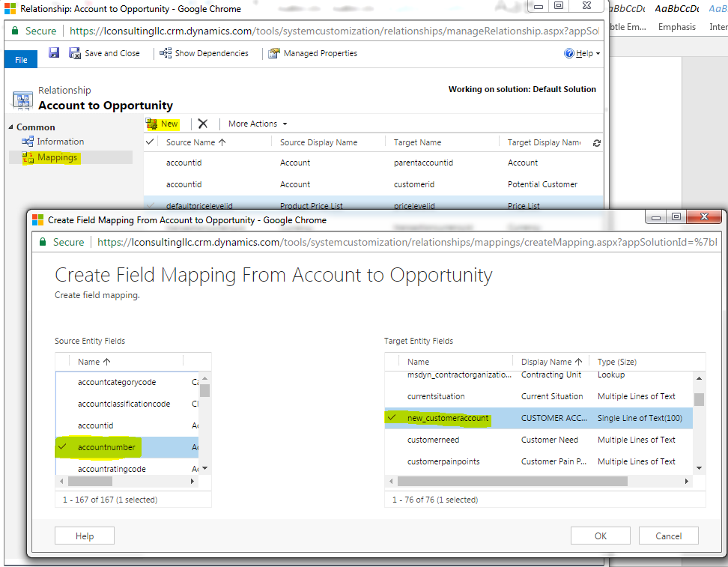The width and height of the screenshot is (728, 567).
Task: Click source list scroll up arrow
Action: click(x=204, y=378)
